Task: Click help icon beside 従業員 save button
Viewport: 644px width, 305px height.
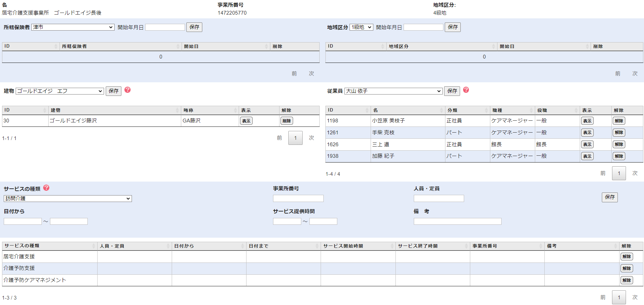Action: (x=466, y=90)
